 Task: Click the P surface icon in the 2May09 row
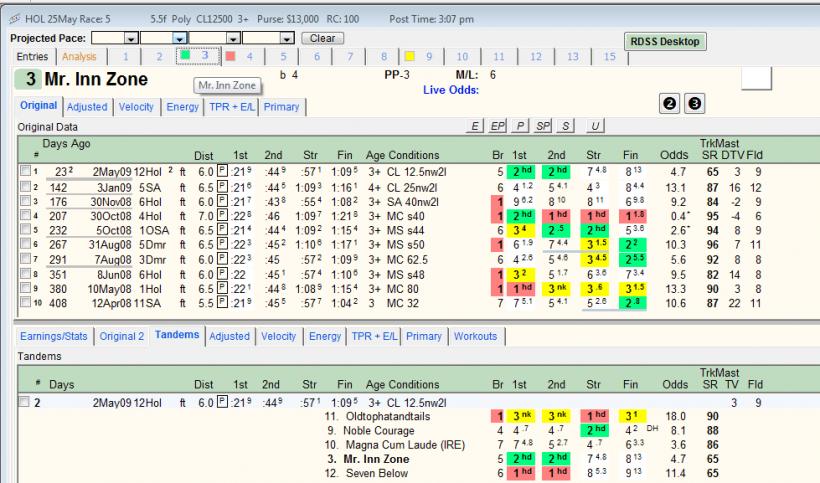point(222,171)
